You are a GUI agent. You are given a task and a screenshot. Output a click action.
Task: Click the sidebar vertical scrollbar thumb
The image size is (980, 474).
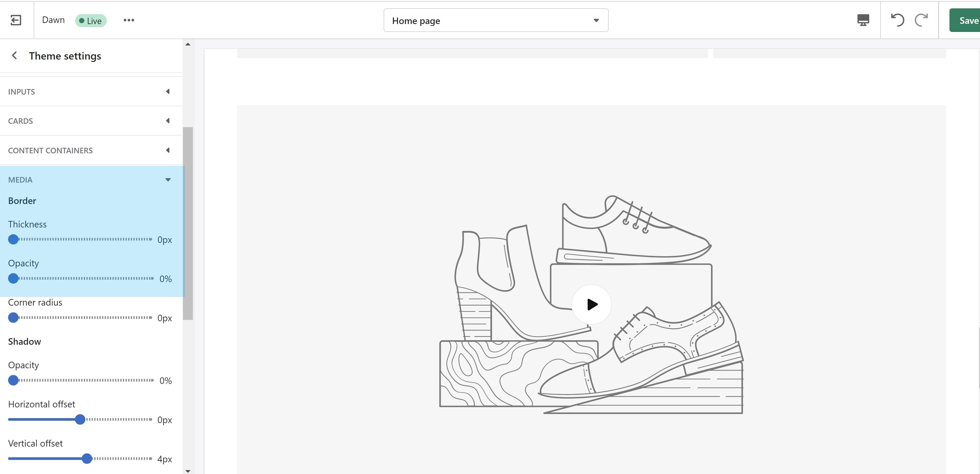188,223
